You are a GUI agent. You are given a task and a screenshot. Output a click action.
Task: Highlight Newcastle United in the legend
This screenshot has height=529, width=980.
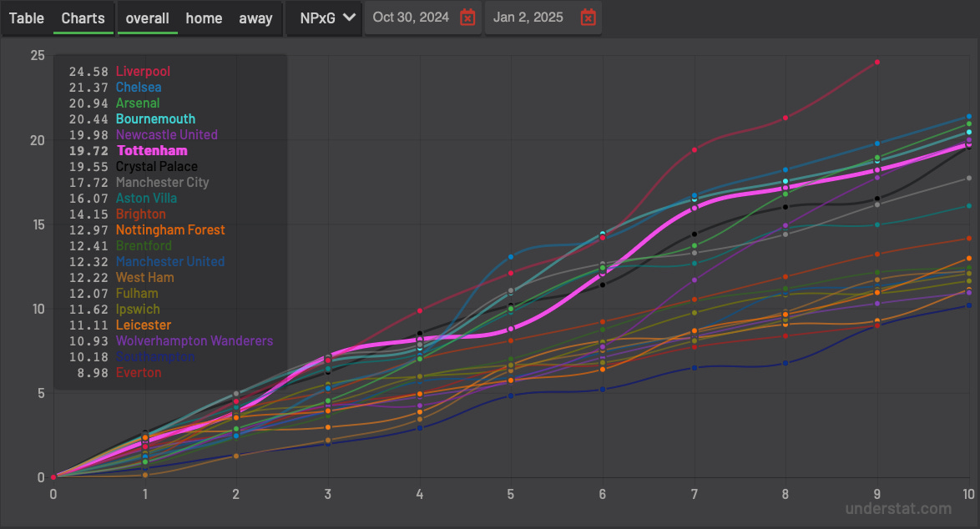[x=167, y=135]
